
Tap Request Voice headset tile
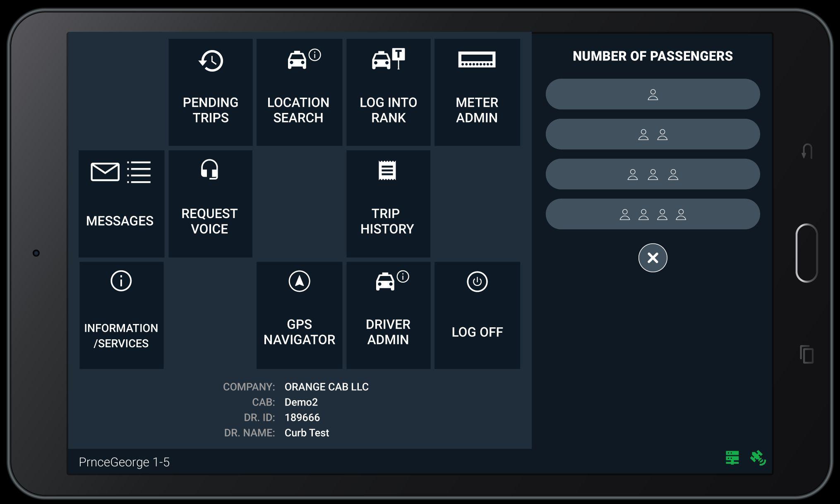click(210, 204)
